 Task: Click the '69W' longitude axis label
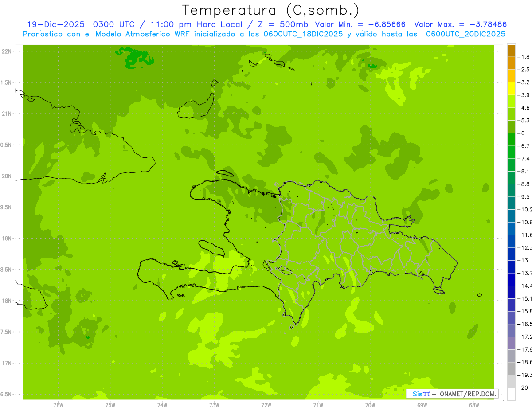(x=422, y=405)
